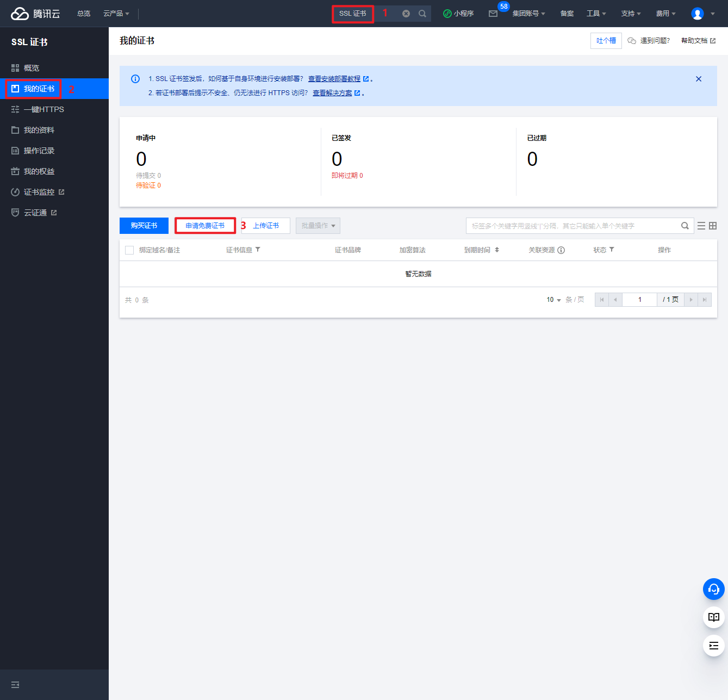Expand the 费用 dropdown menu
Image resolution: width=728 pixels, height=700 pixels.
pos(666,14)
